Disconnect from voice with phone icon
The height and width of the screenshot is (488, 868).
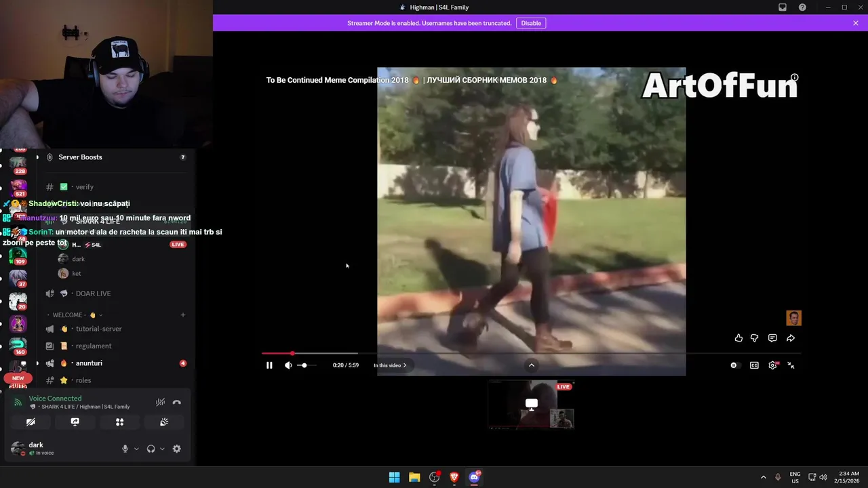[177, 402]
